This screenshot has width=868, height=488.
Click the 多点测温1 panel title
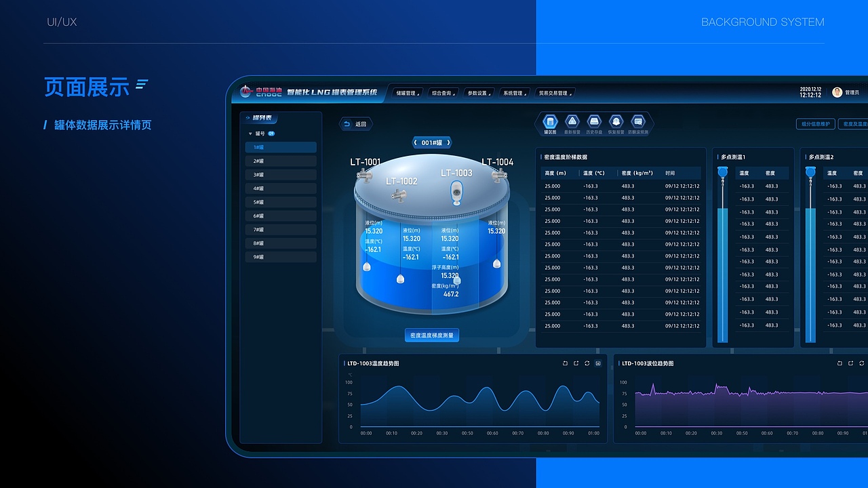coord(733,157)
